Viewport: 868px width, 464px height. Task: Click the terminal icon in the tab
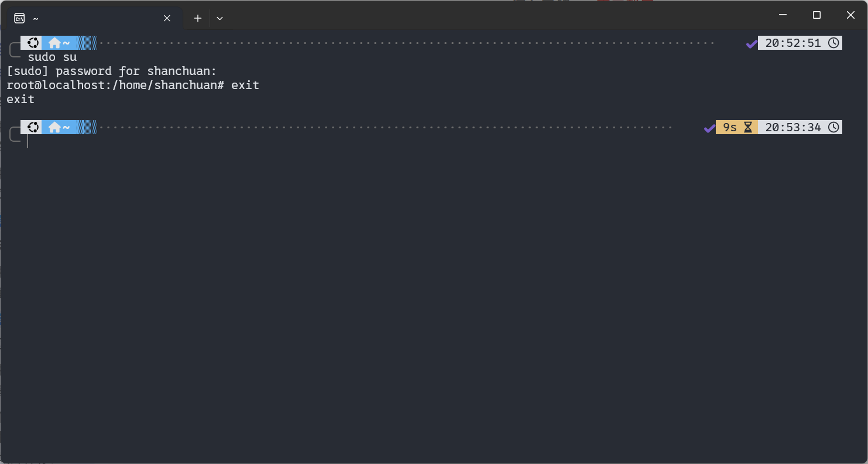(x=19, y=18)
